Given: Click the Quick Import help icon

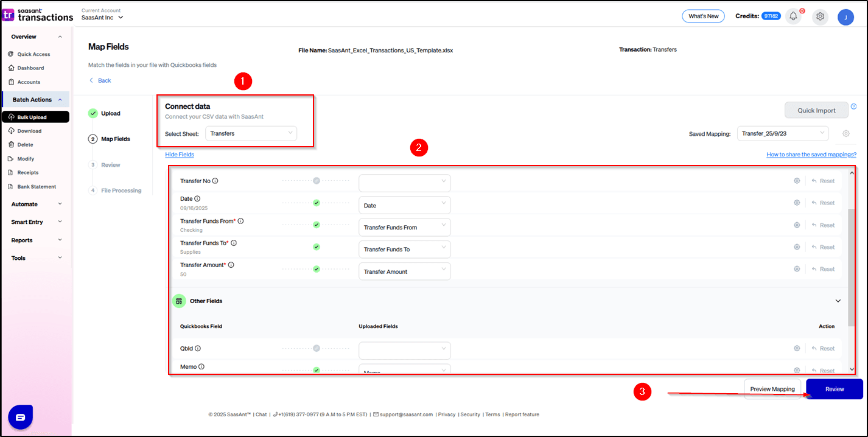Looking at the screenshot, I should [853, 107].
